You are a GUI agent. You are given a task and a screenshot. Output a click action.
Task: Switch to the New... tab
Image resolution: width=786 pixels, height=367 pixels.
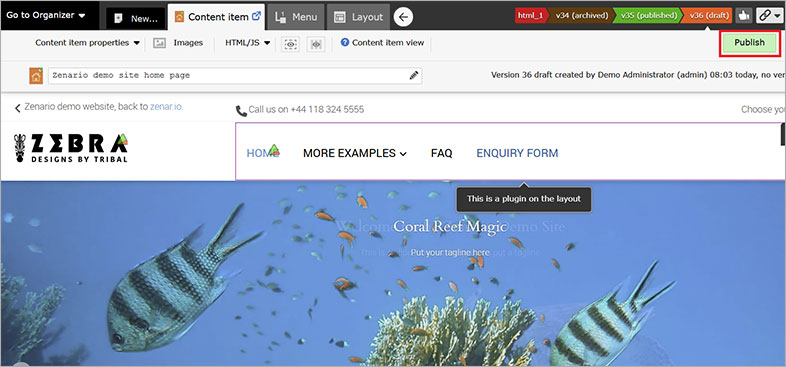[135, 19]
